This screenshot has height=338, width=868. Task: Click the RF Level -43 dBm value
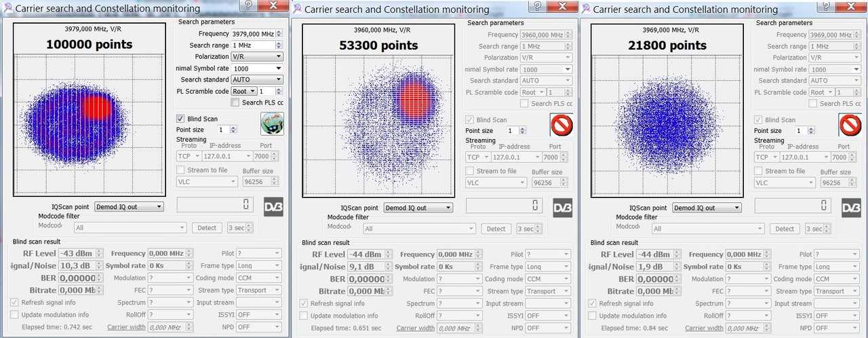tap(81, 253)
